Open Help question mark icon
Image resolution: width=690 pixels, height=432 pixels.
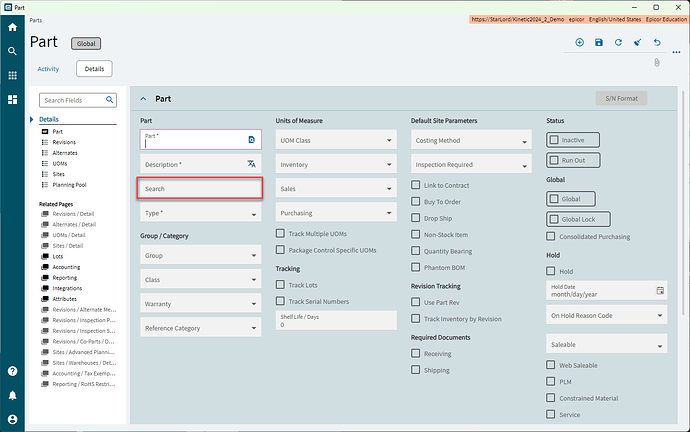tap(12, 371)
